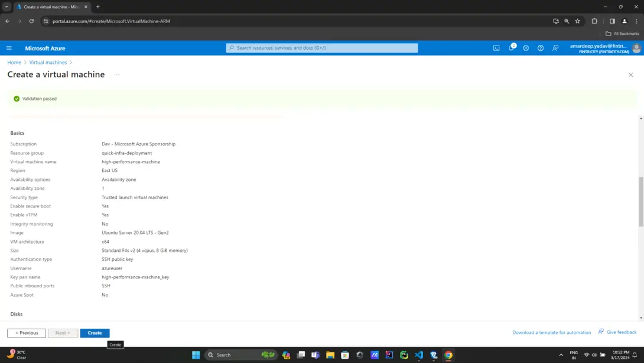Viewport: 644px width, 363px height.
Task: Click 'high-performance-machine' VM name value
Action: [131, 161]
